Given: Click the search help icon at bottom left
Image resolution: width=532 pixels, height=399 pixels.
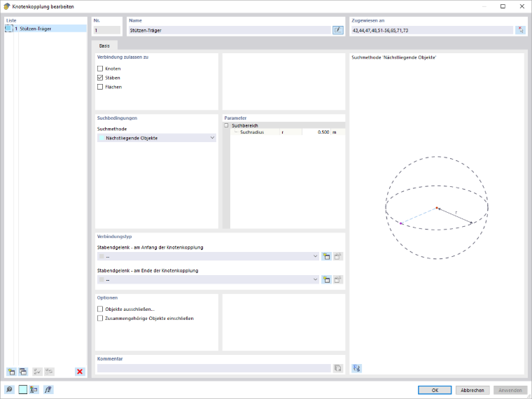Looking at the screenshot, I should [9, 389].
